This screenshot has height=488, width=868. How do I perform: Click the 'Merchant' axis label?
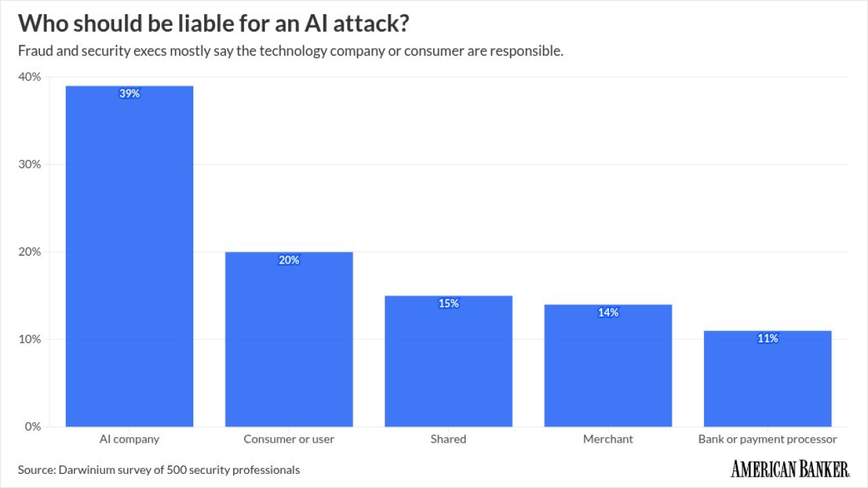[608, 439]
